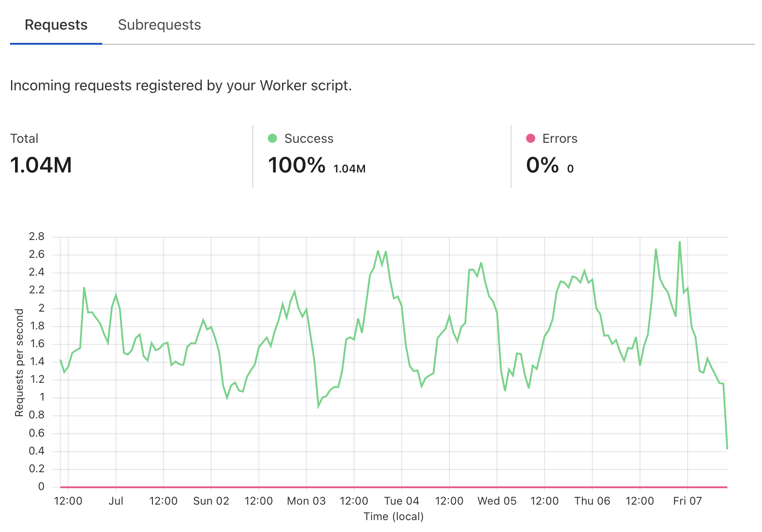This screenshot has width=762, height=532.
Task: Click the Mon 03 time axis label
Action: (306, 501)
